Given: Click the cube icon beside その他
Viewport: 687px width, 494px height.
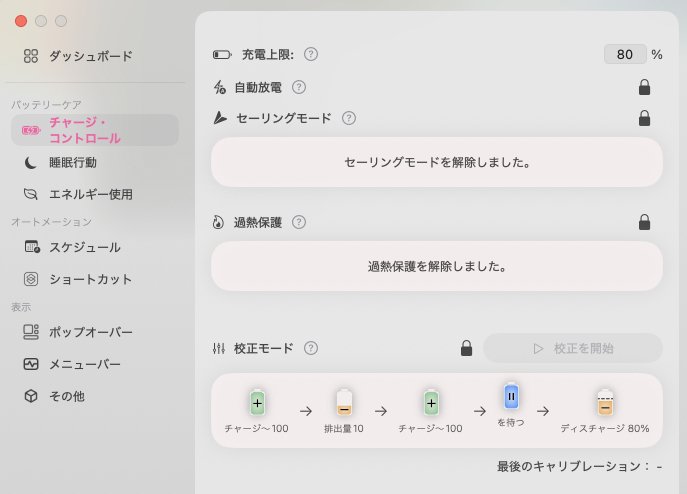Looking at the screenshot, I should 31,396.
